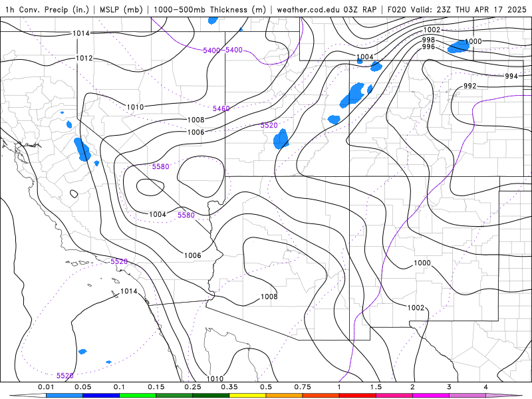Screen dimensions: 532x399
Task: Click the legend value 0.15
Action: 156,387
